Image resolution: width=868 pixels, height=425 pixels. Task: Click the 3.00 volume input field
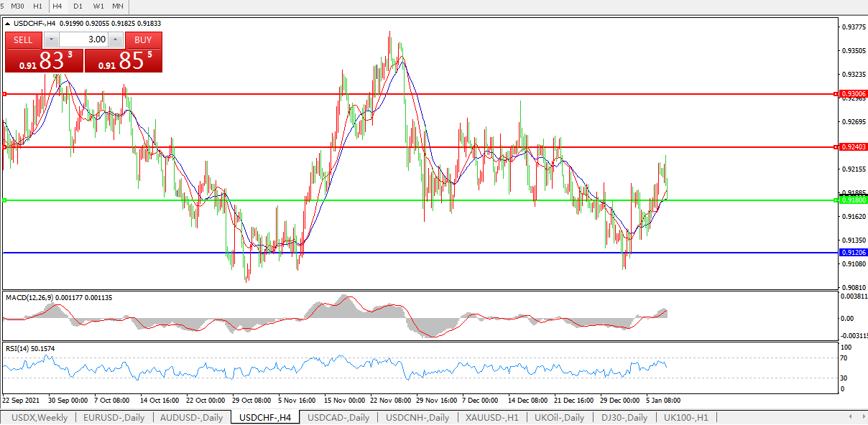(83, 40)
